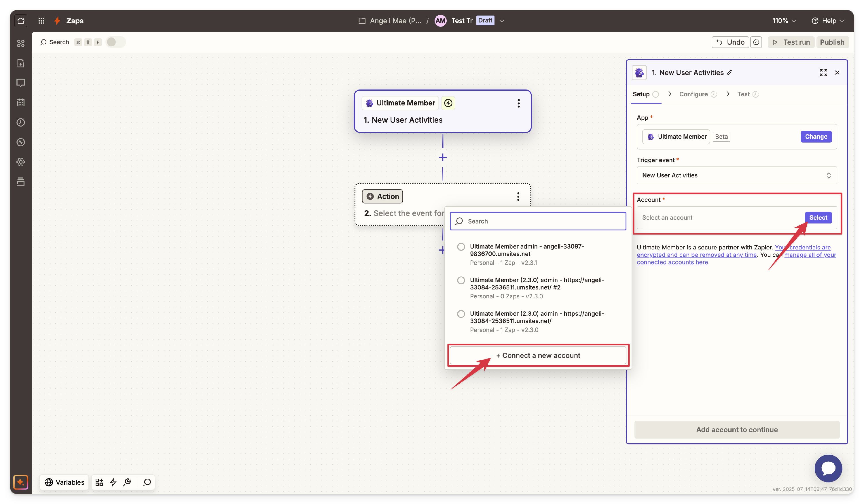The image size is (864, 504).
Task: Click the account Search input field
Action: coord(538,221)
